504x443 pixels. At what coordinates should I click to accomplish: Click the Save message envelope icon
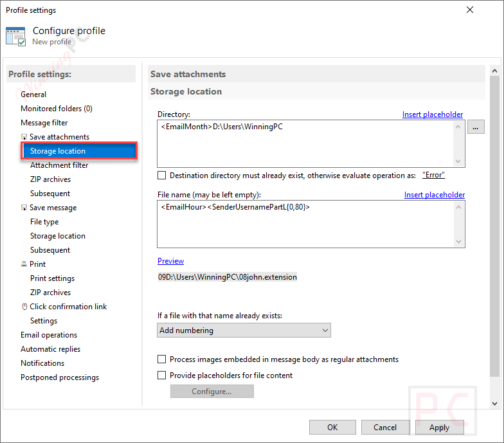point(24,208)
